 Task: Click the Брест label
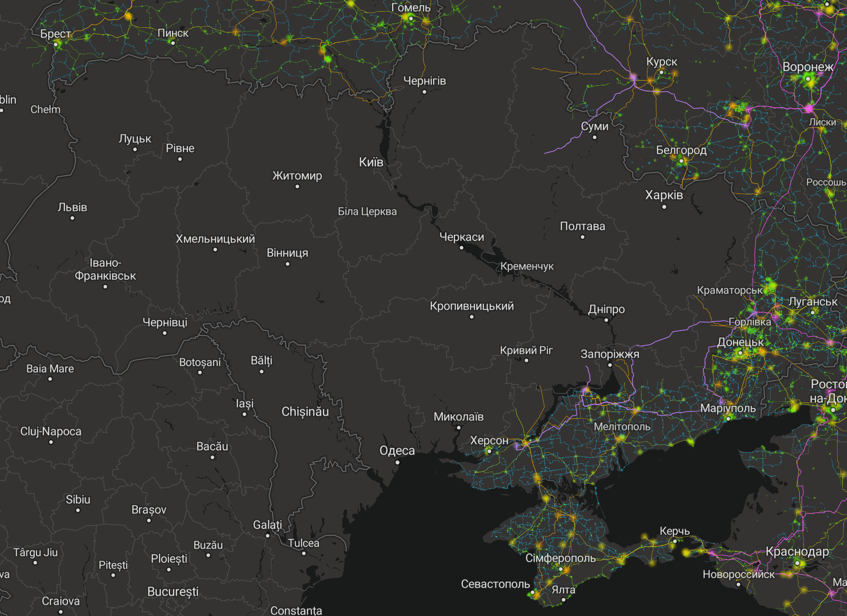click(x=55, y=34)
